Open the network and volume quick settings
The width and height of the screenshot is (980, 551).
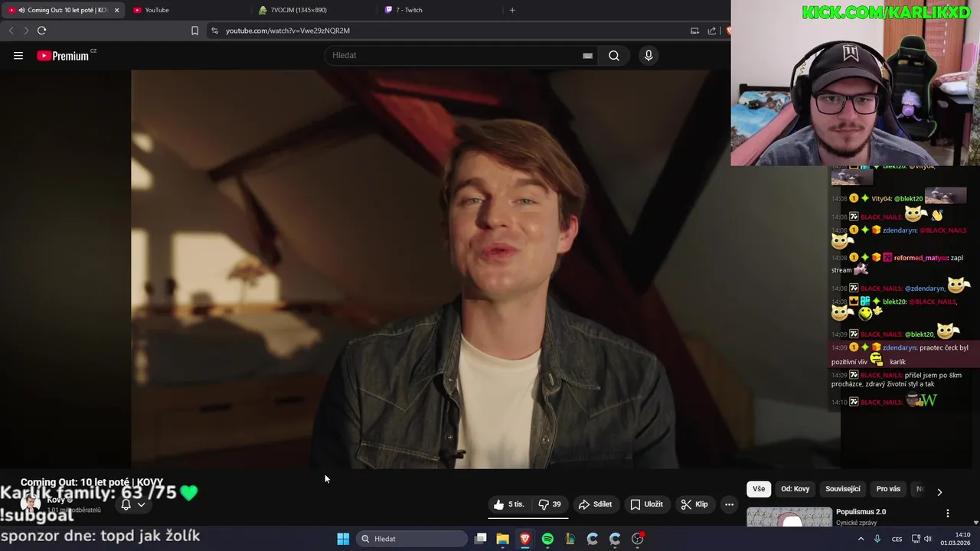921,539
